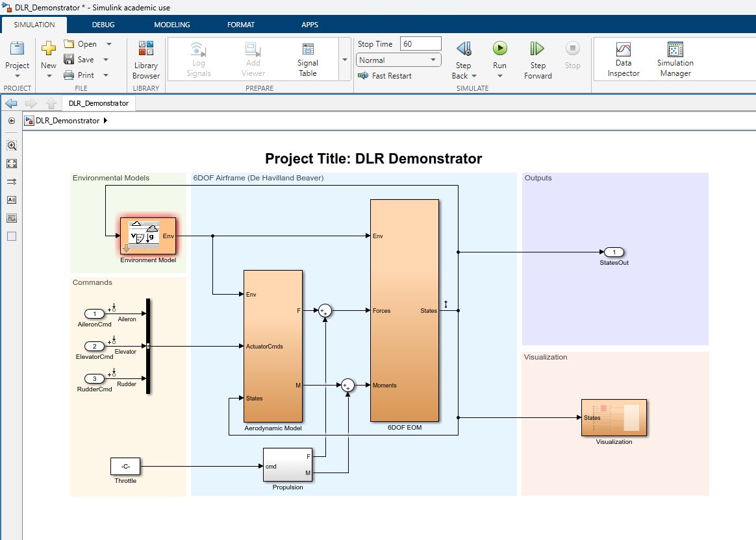Click the forward navigation arrow
The height and width of the screenshot is (540, 756).
(x=31, y=103)
